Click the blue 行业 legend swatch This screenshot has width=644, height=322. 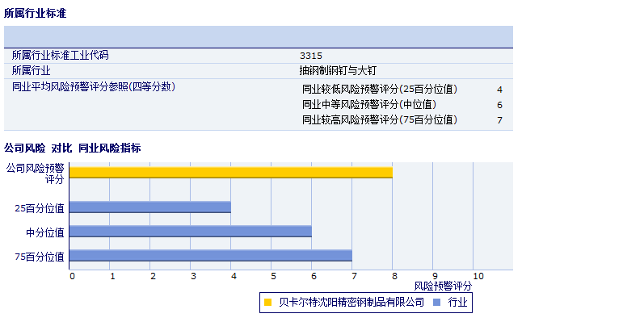pos(437,303)
